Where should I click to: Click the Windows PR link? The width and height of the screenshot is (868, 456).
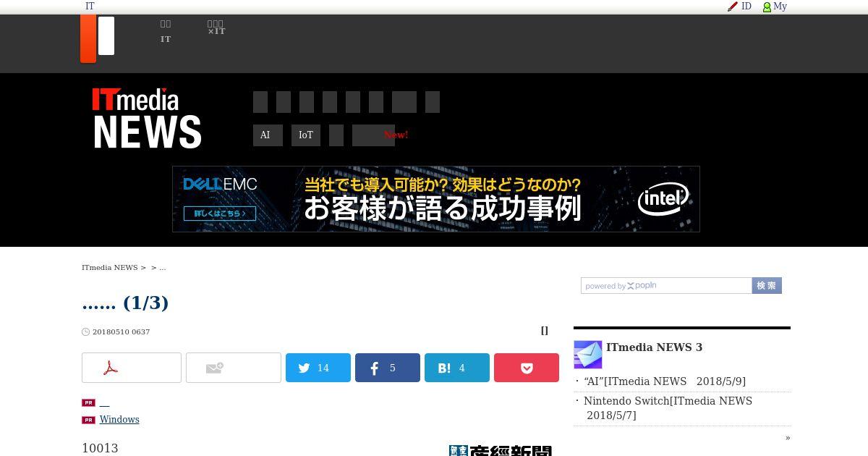coord(119,420)
